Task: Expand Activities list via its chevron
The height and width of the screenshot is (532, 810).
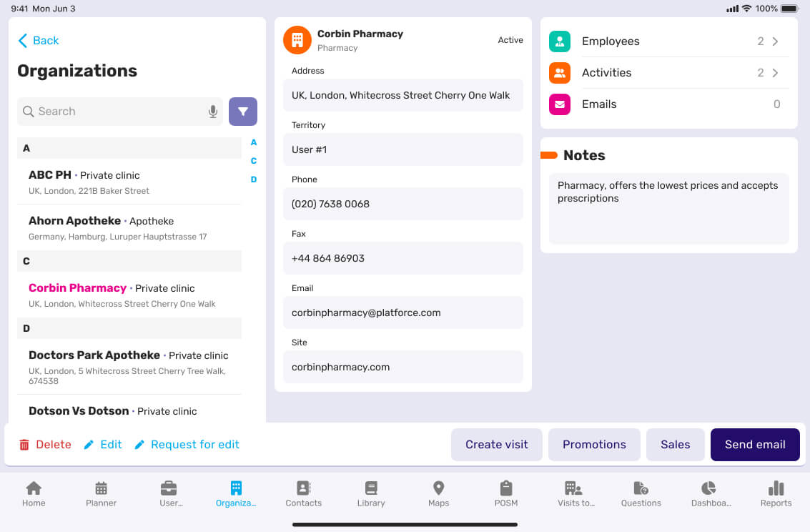Action: pyautogui.click(x=775, y=73)
